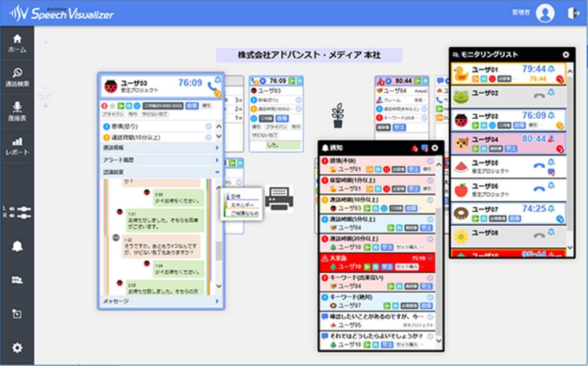Click the apple avatar of ユーザ06
Image resolution: width=588 pixels, height=366 pixels.
pos(461,189)
